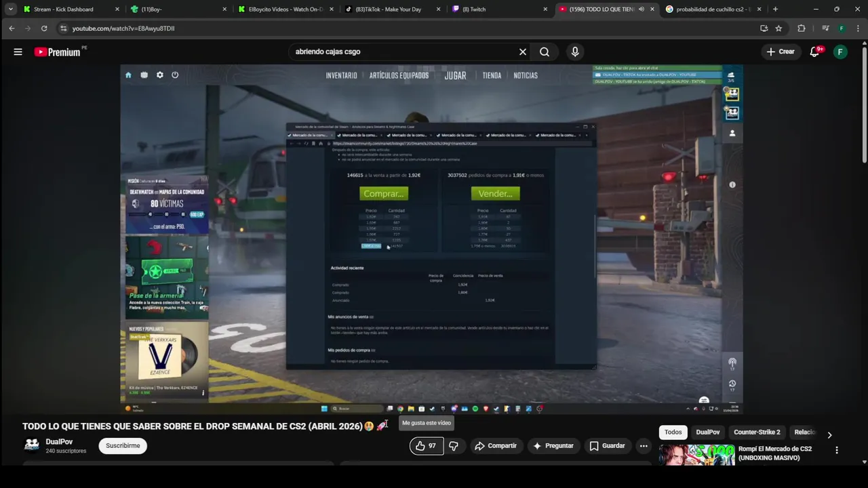Image resolution: width=868 pixels, height=488 pixels.
Task: Open the notifications bell
Action: pyautogui.click(x=815, y=52)
